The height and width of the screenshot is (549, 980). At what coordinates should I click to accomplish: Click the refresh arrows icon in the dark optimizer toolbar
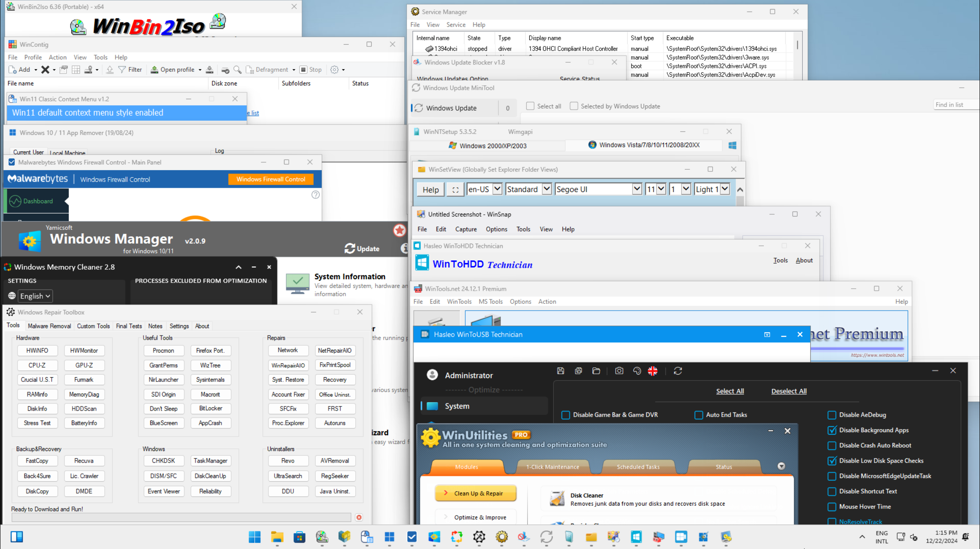click(x=678, y=371)
